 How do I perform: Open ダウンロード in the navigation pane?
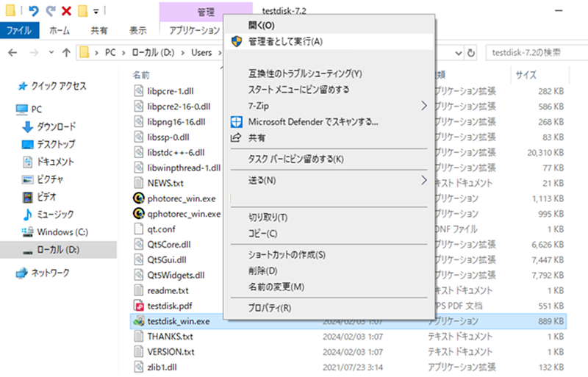point(49,127)
